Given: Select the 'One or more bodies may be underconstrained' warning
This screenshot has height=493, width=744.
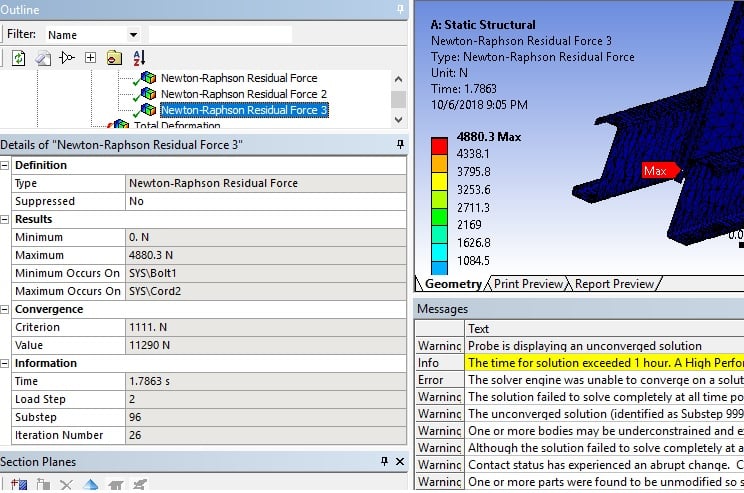Looking at the screenshot, I should 604,431.
